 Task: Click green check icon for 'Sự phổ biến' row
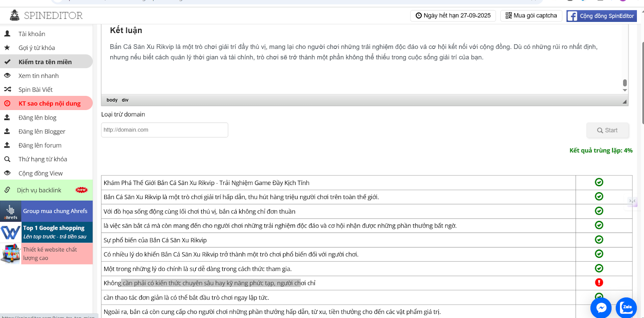[x=599, y=239]
